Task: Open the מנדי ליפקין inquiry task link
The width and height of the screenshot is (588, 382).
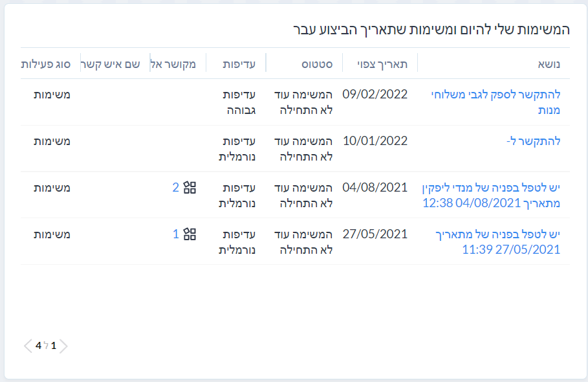Action: pyautogui.click(x=491, y=195)
